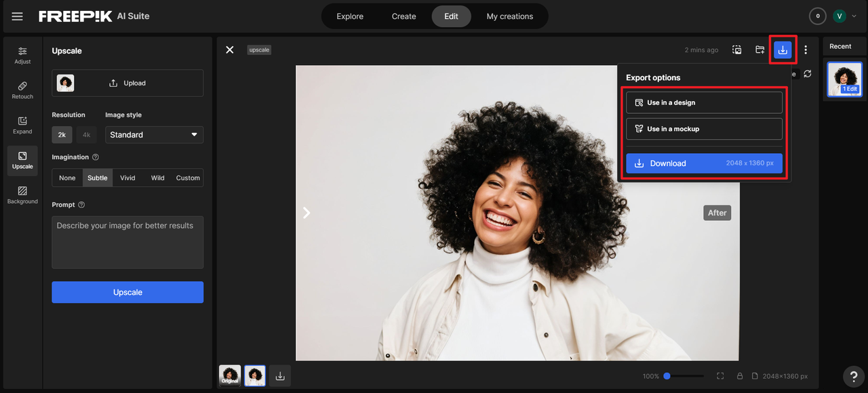Click the help question mark icon

tap(853, 376)
